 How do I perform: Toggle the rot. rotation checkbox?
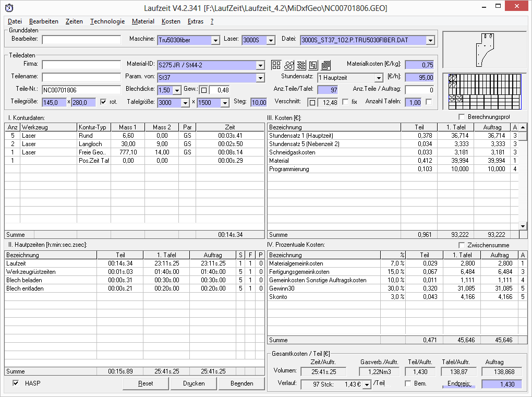pyautogui.click(x=103, y=102)
